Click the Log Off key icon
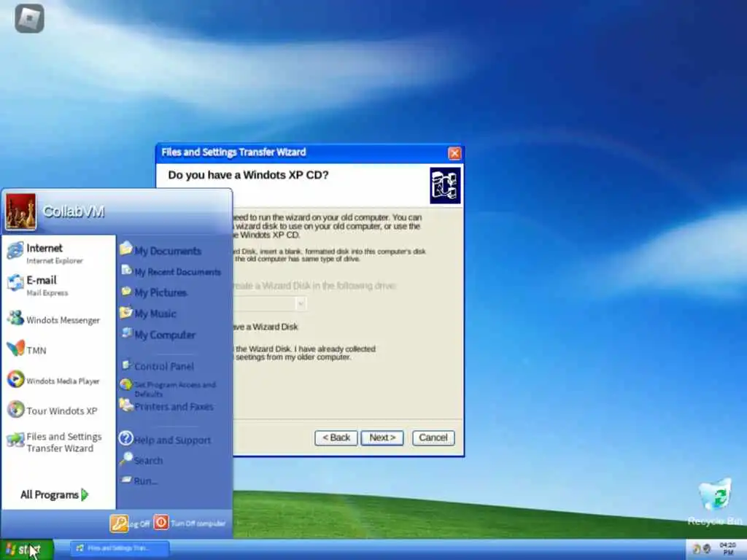The width and height of the screenshot is (747, 560). pyautogui.click(x=119, y=524)
